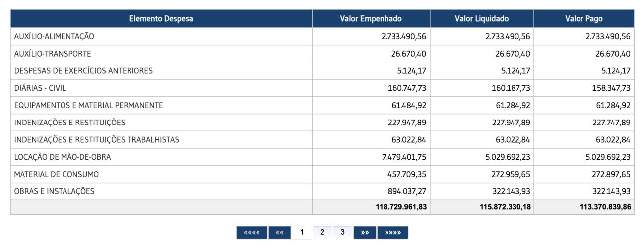
Task: Go to previous page arrow button
Action: 279,232
